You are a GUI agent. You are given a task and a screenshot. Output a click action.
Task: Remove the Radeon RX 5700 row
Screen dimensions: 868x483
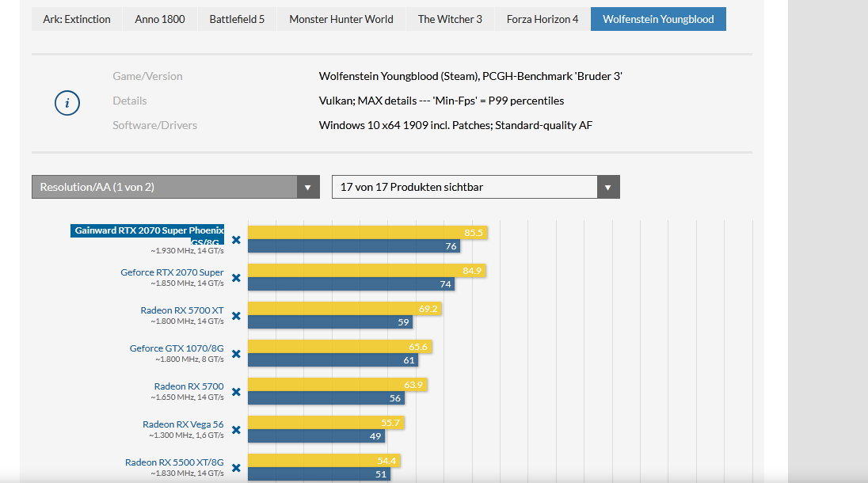[x=236, y=392]
